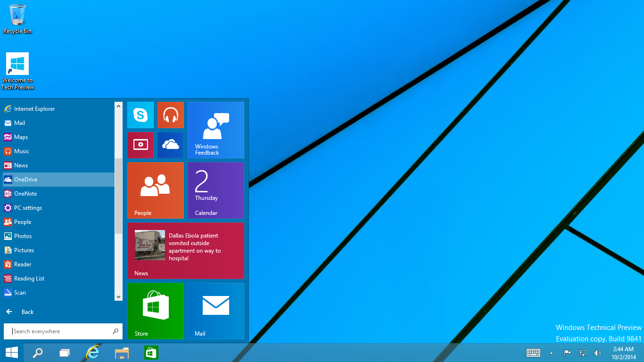Viewport: 644px width, 362px height.
Task: Select People in the app list
Action: pos(58,222)
